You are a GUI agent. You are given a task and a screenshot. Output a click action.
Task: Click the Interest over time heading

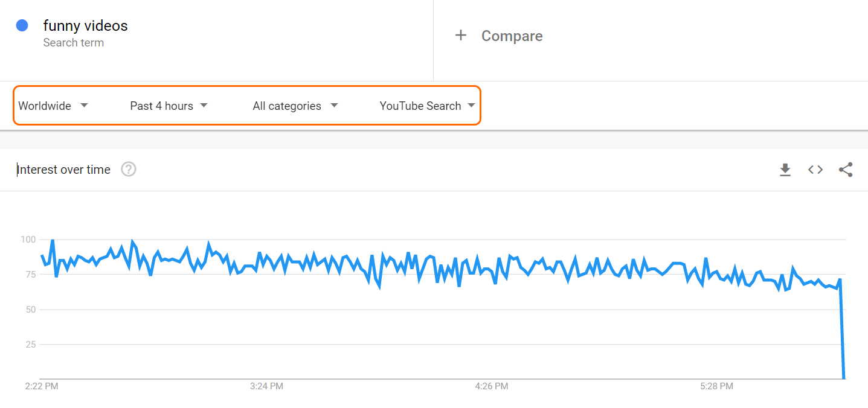(63, 170)
